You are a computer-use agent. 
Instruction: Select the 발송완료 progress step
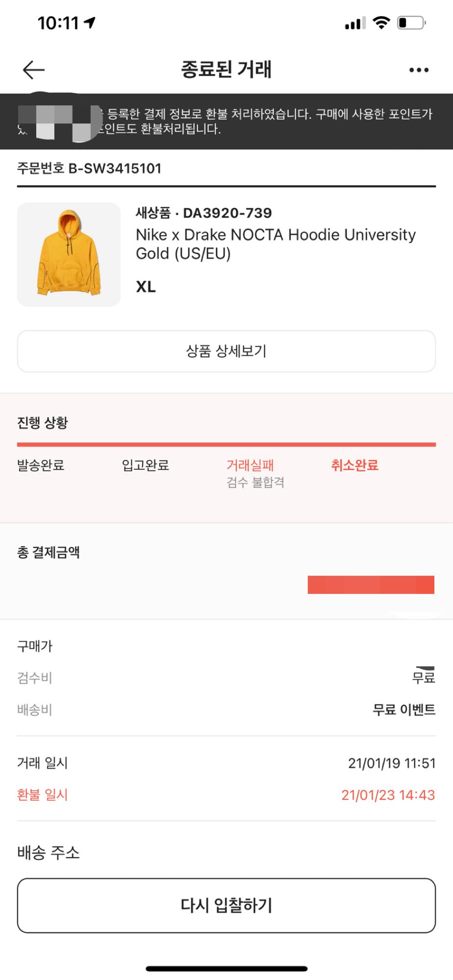41,465
